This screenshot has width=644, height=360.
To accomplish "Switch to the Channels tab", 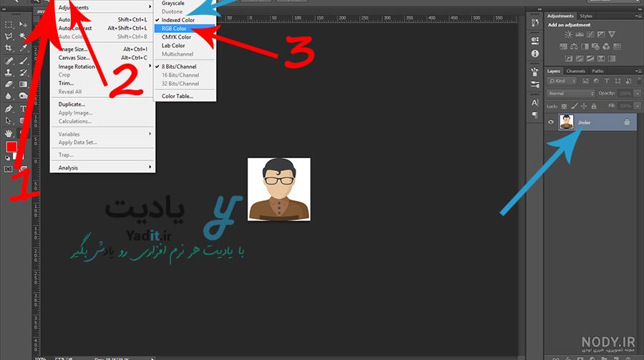I will coord(576,71).
